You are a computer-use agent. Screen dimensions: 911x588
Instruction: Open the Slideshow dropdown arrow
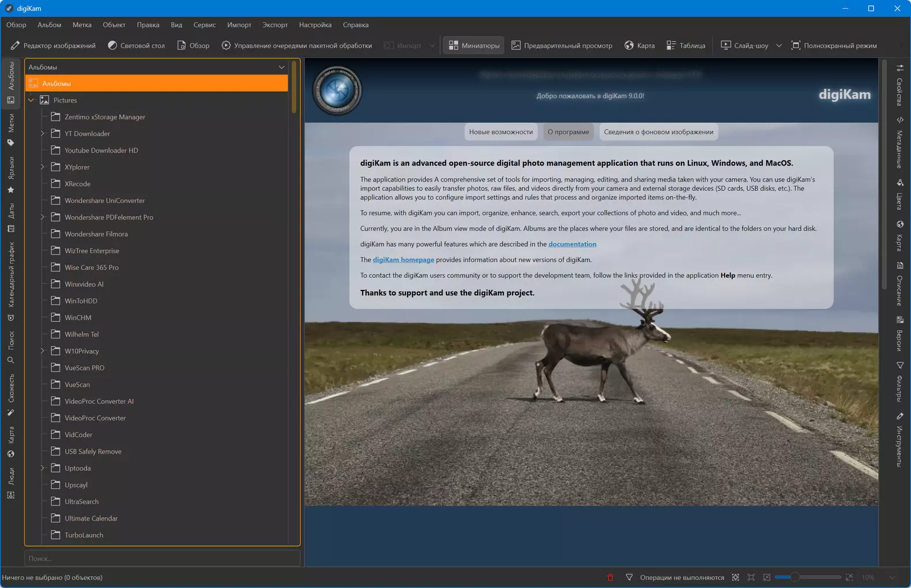(x=779, y=46)
